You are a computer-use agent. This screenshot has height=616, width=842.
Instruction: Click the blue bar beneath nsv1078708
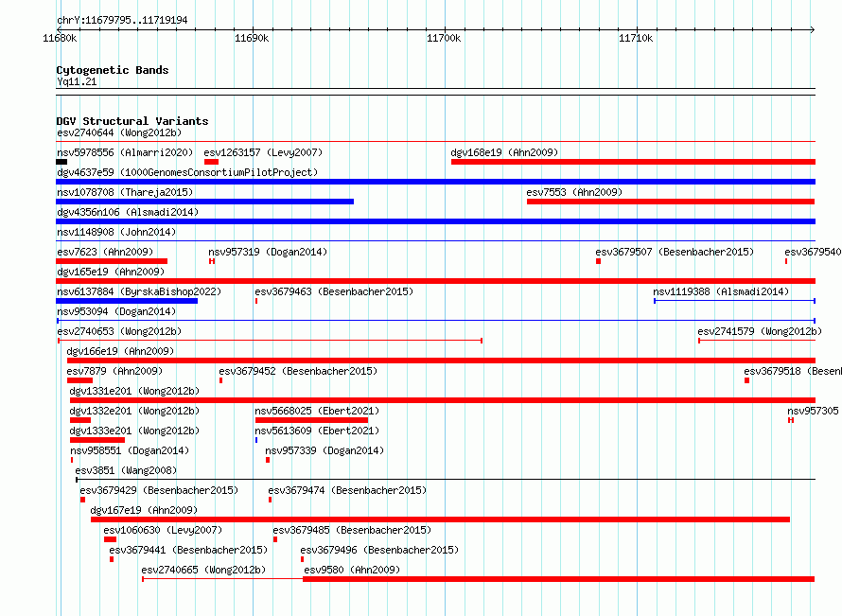pyautogui.click(x=204, y=202)
